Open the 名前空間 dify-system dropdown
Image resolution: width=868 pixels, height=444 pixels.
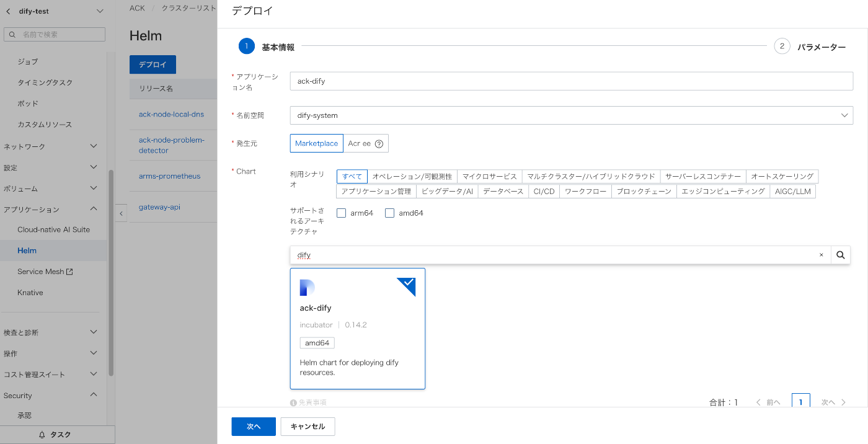click(x=572, y=115)
